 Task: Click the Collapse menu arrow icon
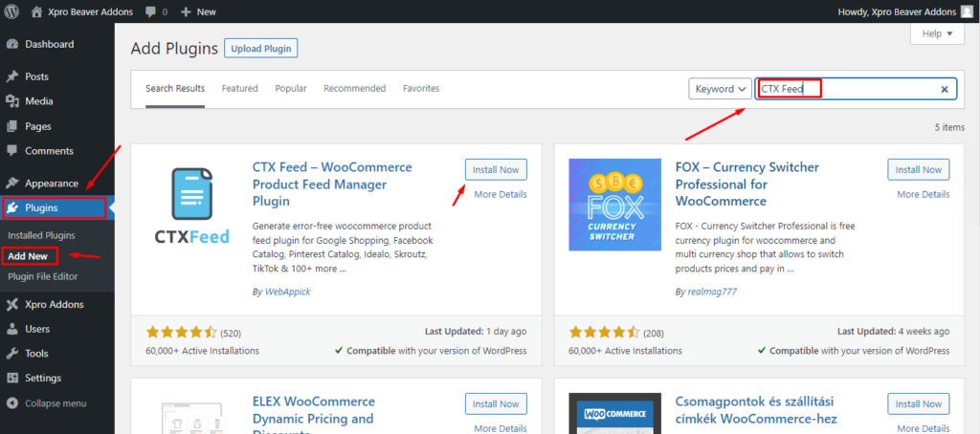click(11, 403)
